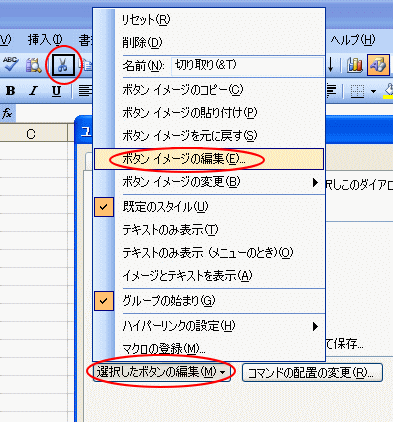Select テキストのみ表示(T) option
This screenshot has height=422, width=393.
point(209,230)
